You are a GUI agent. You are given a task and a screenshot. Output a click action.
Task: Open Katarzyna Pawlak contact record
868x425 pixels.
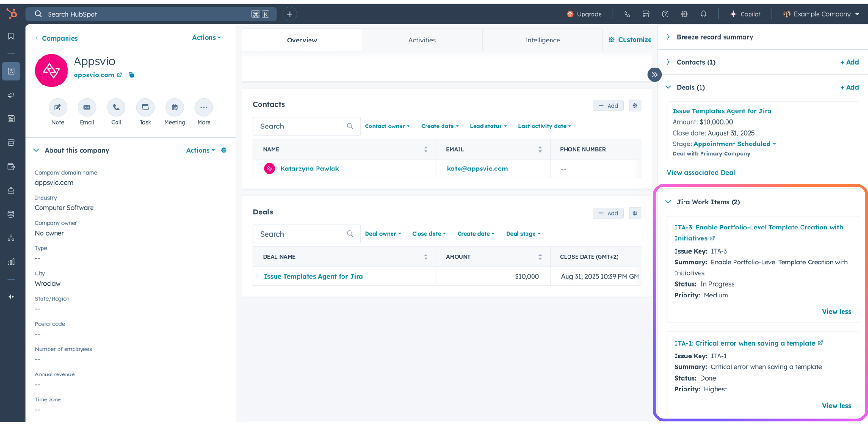(x=309, y=169)
